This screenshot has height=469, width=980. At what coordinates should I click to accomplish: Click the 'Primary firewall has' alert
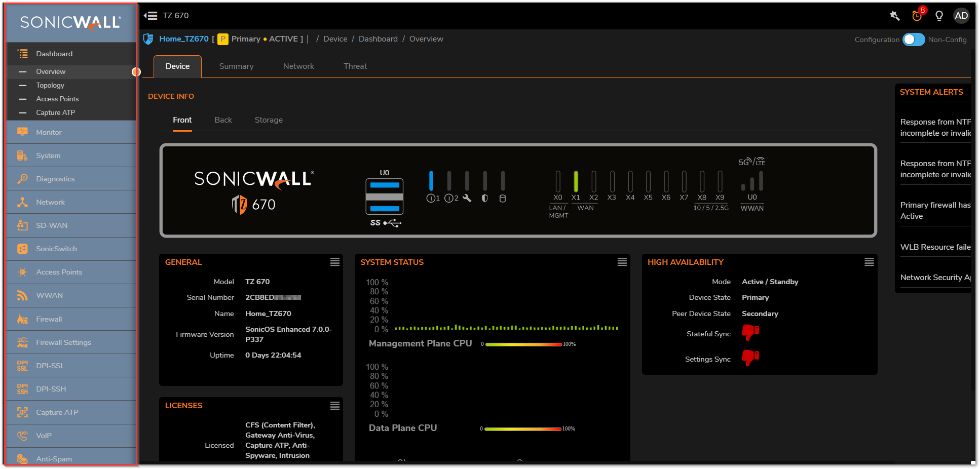935,211
